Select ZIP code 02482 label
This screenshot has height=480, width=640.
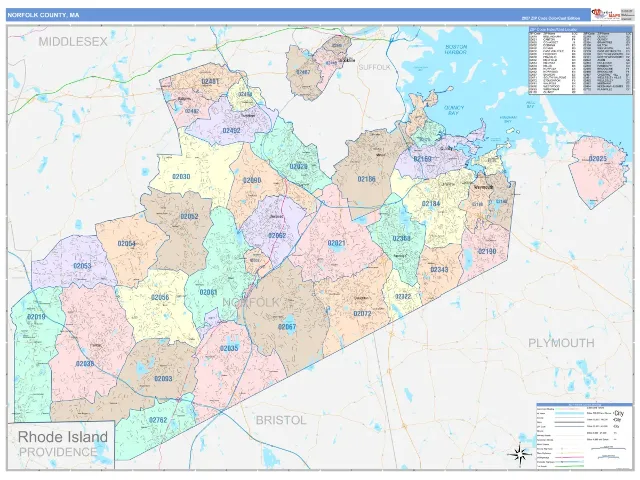coord(192,111)
